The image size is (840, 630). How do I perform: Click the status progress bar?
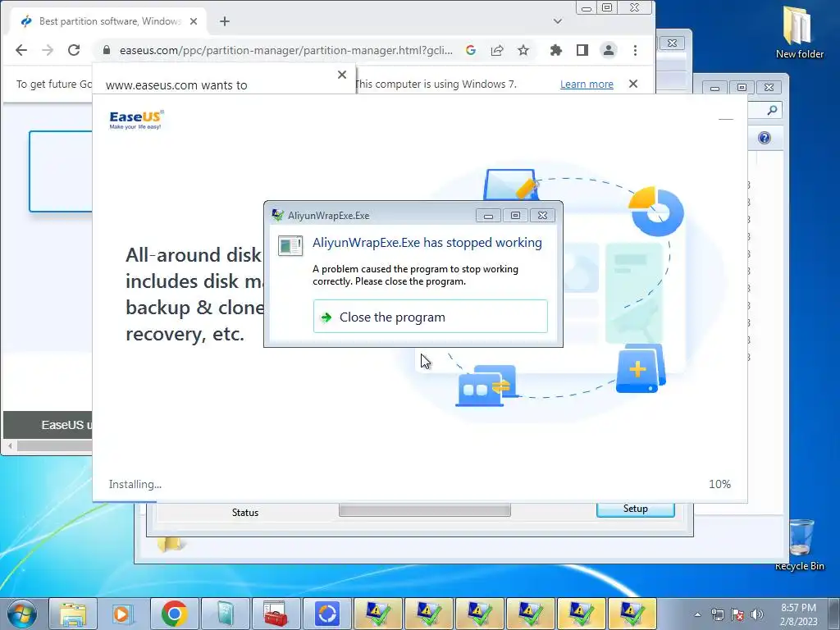[424, 510]
